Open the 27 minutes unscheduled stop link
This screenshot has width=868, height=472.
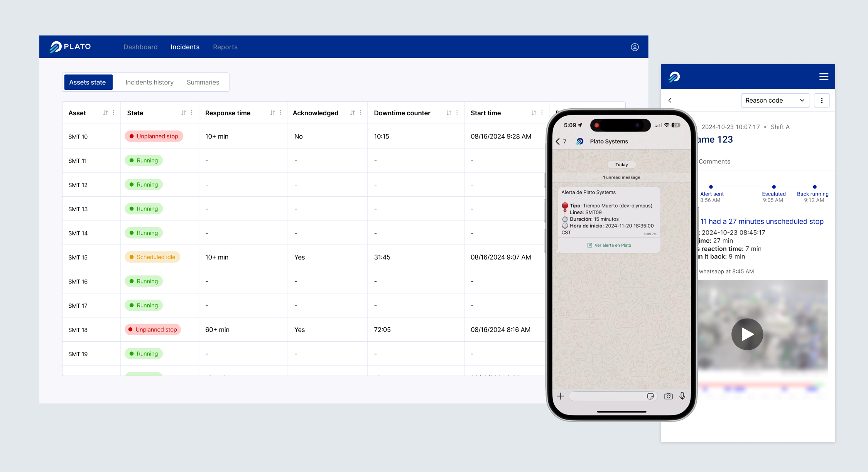[x=762, y=221]
